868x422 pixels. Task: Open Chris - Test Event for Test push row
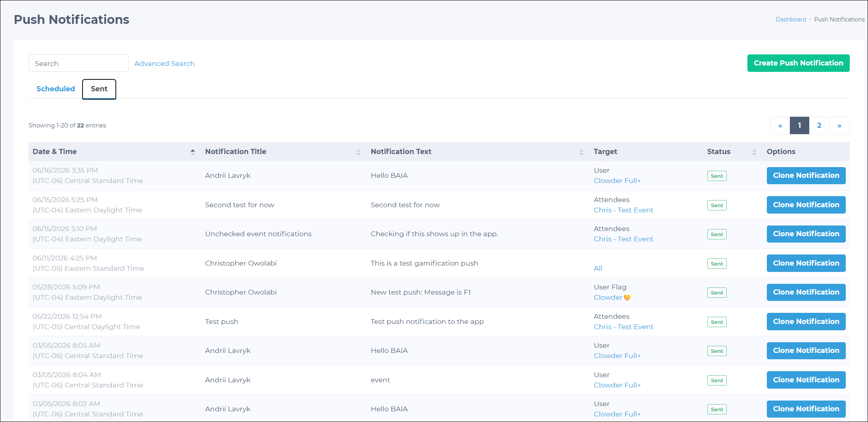click(623, 327)
